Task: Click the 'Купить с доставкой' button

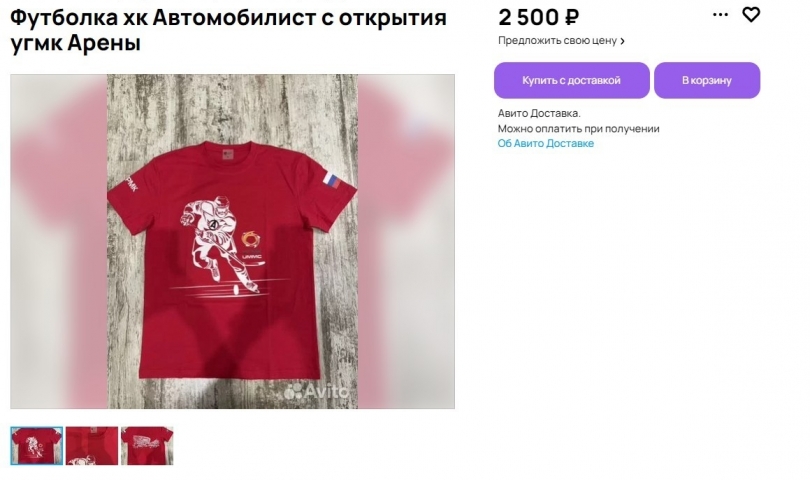Action: tap(571, 80)
